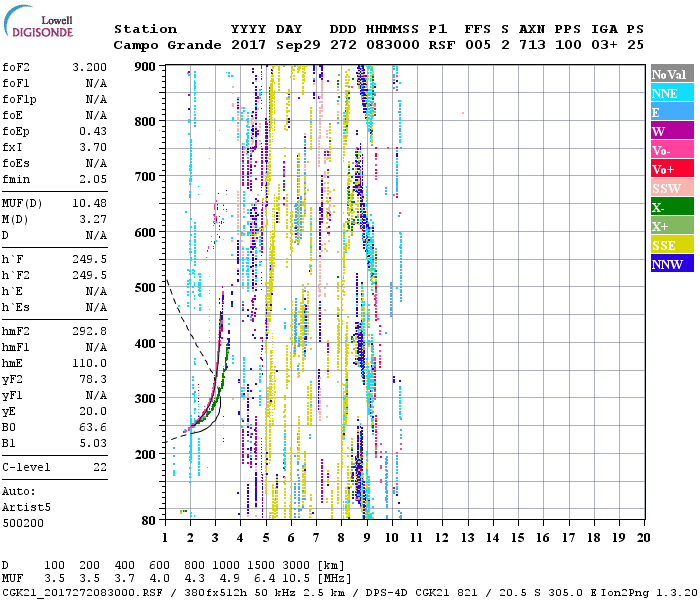700x600 pixels.
Task: Select the NoVal legend swatch
Action: click(x=671, y=74)
